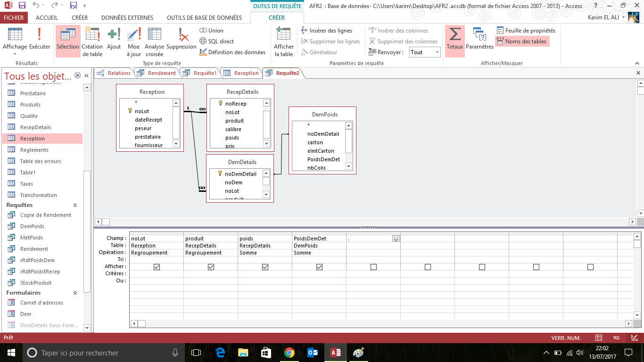Click the Affichage view icon
644x362 pixels.
[15, 35]
